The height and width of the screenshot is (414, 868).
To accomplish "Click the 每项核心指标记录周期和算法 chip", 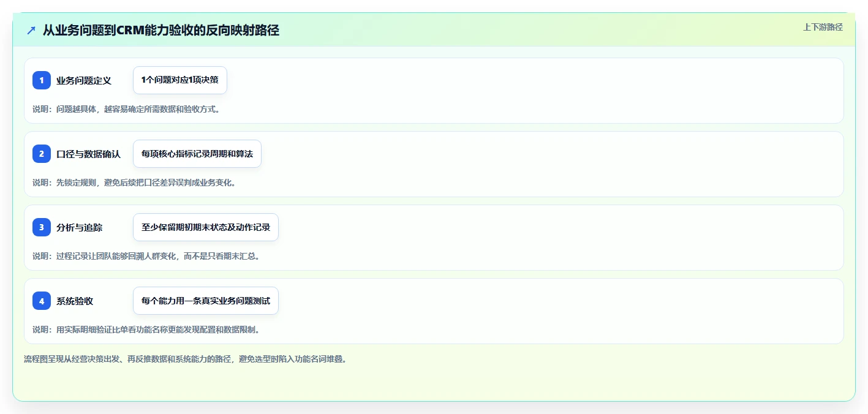I will 197,154.
